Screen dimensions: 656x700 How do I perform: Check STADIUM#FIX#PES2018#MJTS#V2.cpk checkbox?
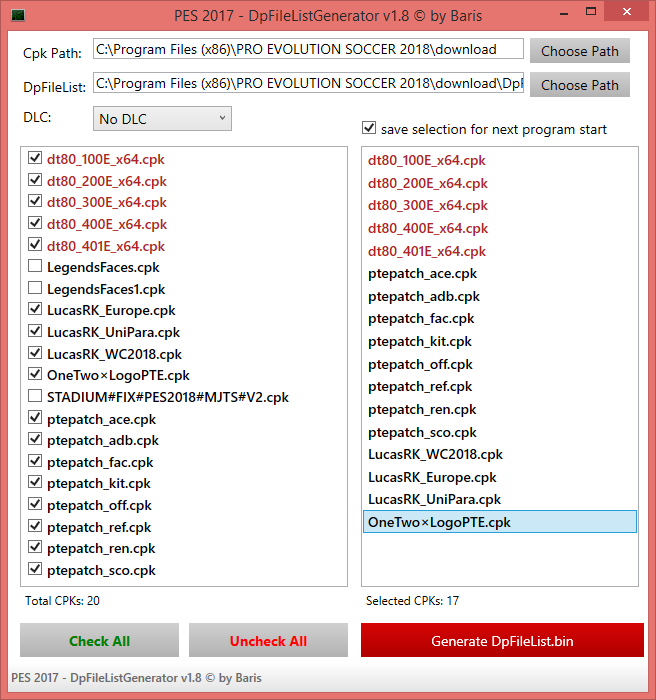35,396
